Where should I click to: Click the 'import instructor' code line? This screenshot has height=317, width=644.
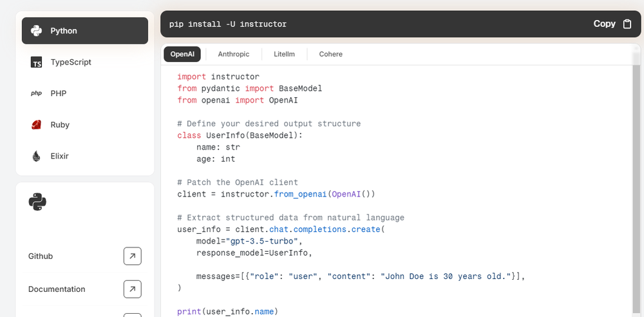[x=218, y=77]
